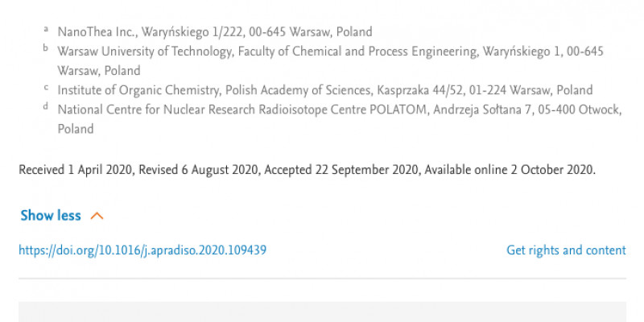The image size is (644, 322).
Task: Click the horizontal divider under the DOI
Action: coord(323,279)
